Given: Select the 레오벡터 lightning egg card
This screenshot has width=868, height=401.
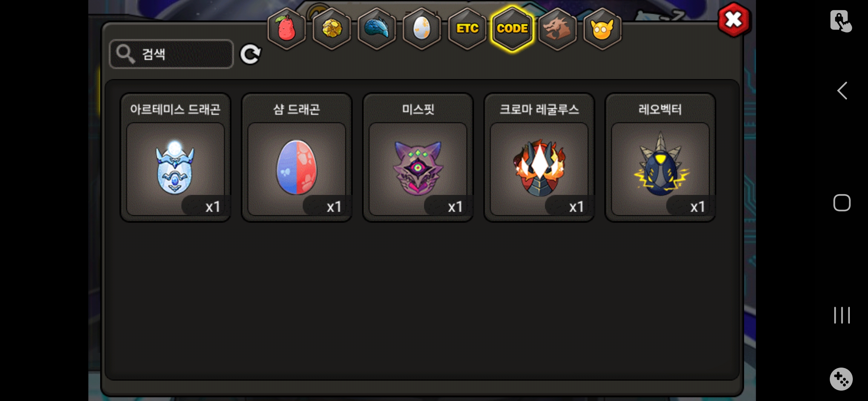Looking at the screenshot, I should point(660,157).
